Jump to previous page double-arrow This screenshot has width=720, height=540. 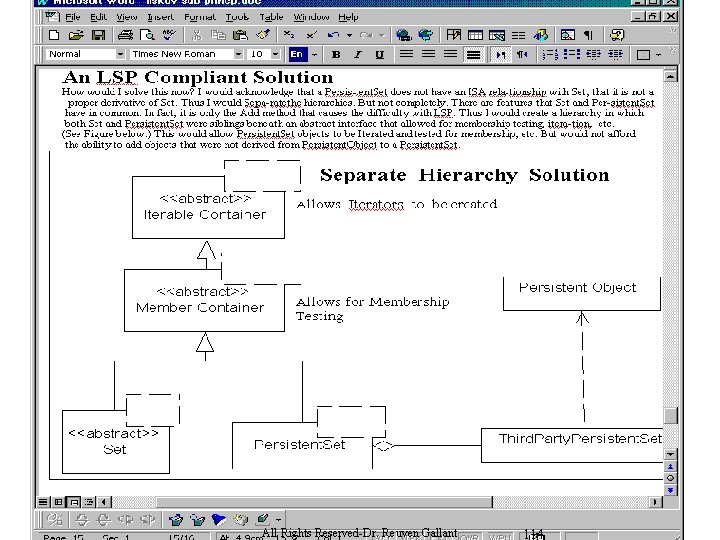(670, 467)
